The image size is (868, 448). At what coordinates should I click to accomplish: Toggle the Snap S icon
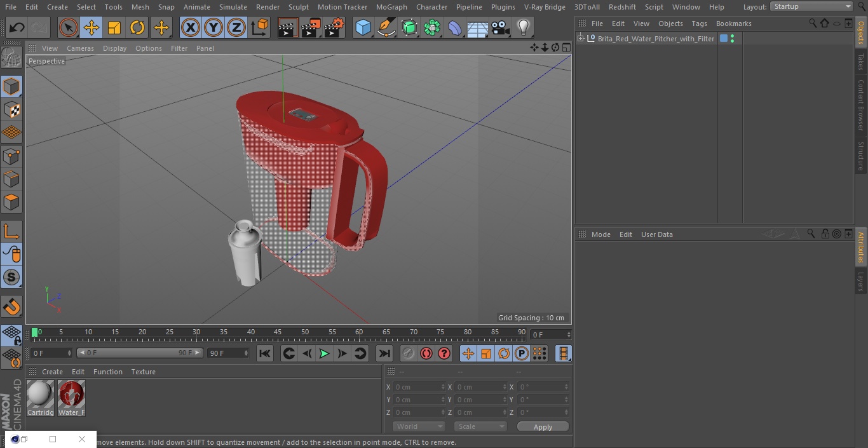[11, 277]
